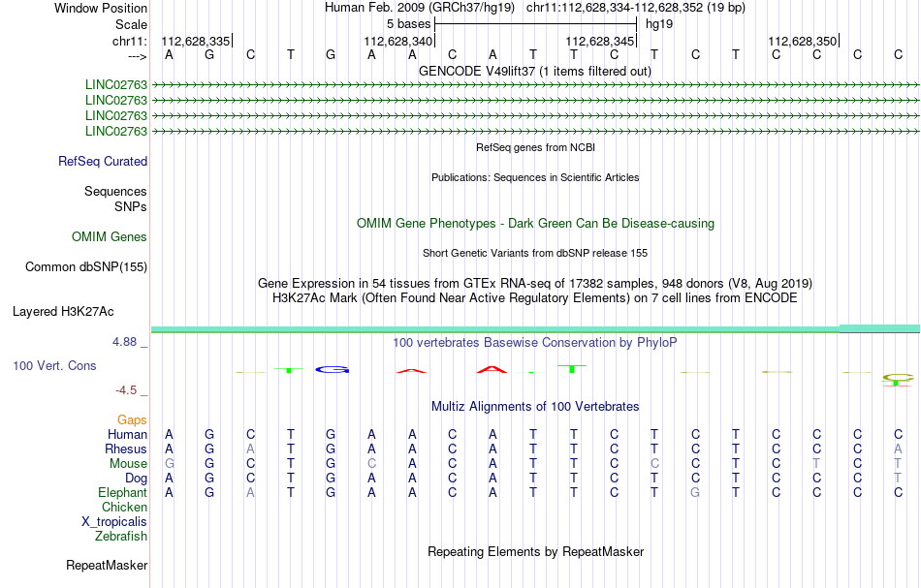Click 'Multiz Alignments of 100 Vertebrates' title

[x=535, y=406]
